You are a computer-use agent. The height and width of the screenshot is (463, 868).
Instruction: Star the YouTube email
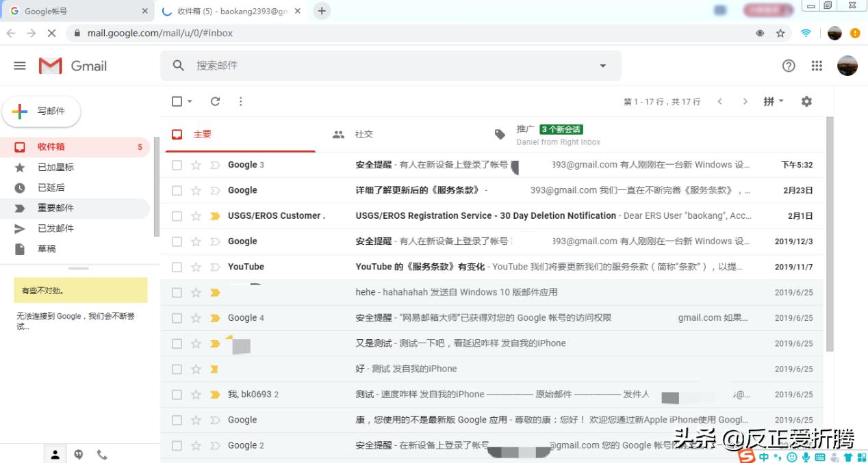tap(196, 267)
